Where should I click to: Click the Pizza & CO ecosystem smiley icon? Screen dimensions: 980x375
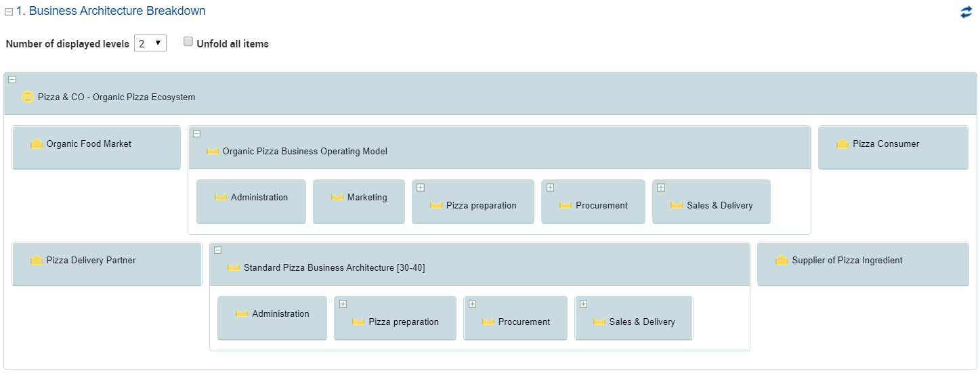tap(28, 97)
